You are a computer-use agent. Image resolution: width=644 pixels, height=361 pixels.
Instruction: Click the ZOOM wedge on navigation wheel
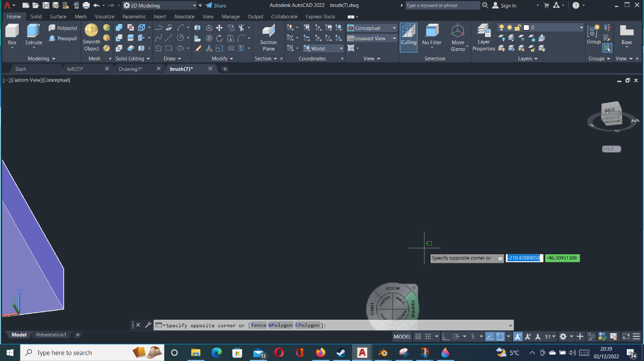393,289
